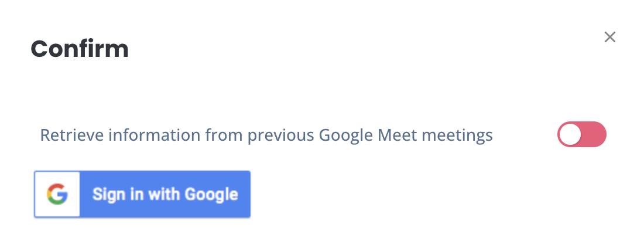Start Google authentication via the G icon

[x=57, y=194]
